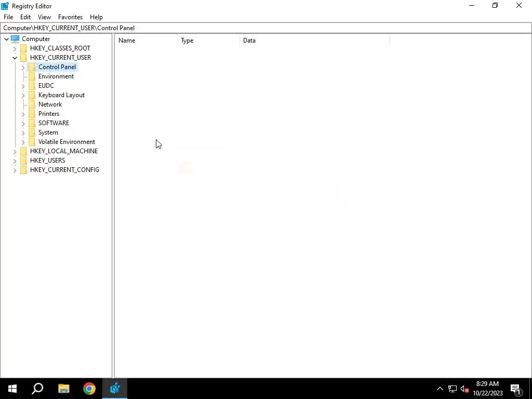
Task: Expand the Keyboard Layout key
Action: coord(23,96)
